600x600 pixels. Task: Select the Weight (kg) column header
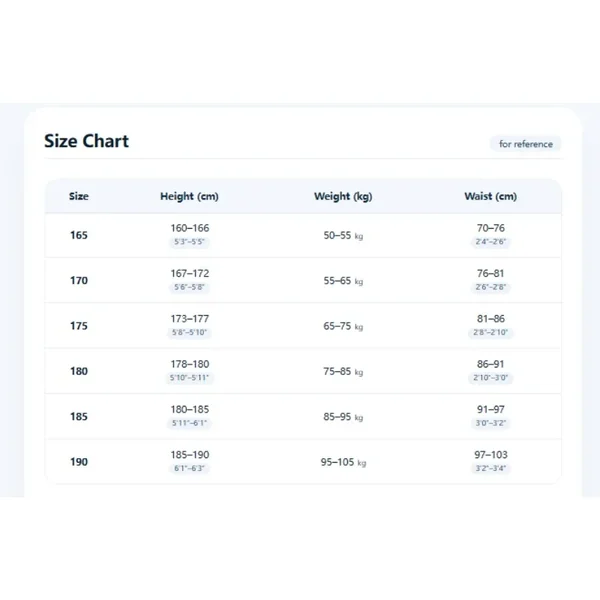(343, 196)
